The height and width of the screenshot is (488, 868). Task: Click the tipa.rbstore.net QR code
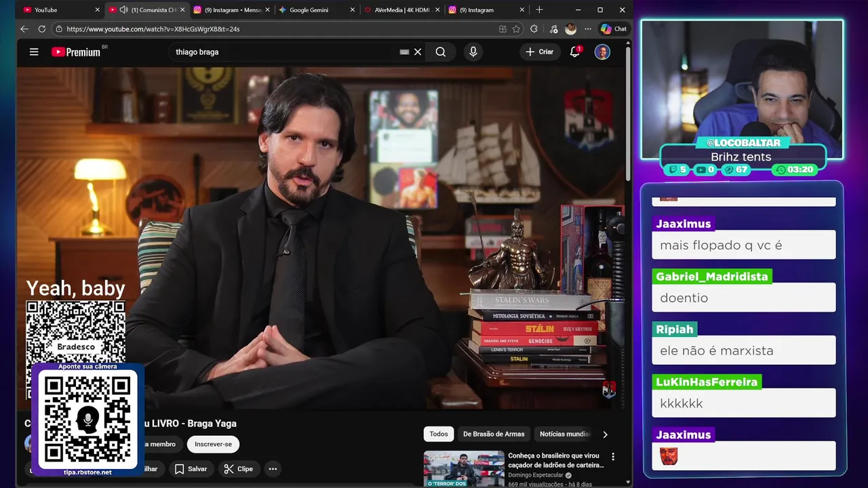(x=87, y=419)
